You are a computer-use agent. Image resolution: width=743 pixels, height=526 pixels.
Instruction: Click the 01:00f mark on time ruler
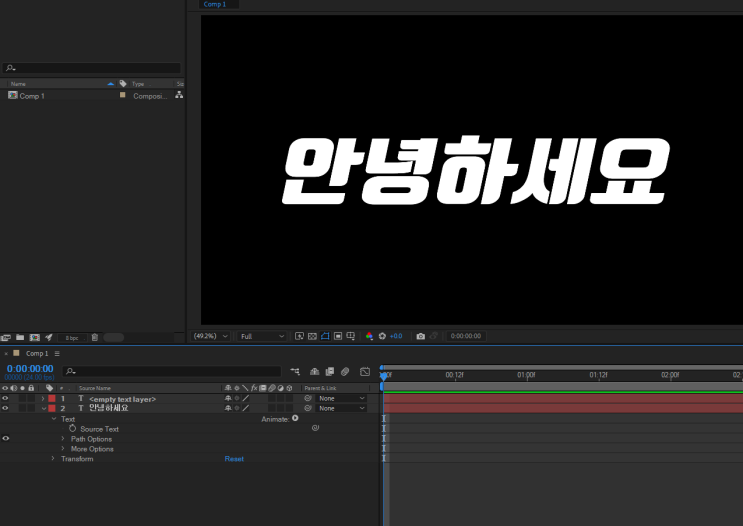pos(526,376)
